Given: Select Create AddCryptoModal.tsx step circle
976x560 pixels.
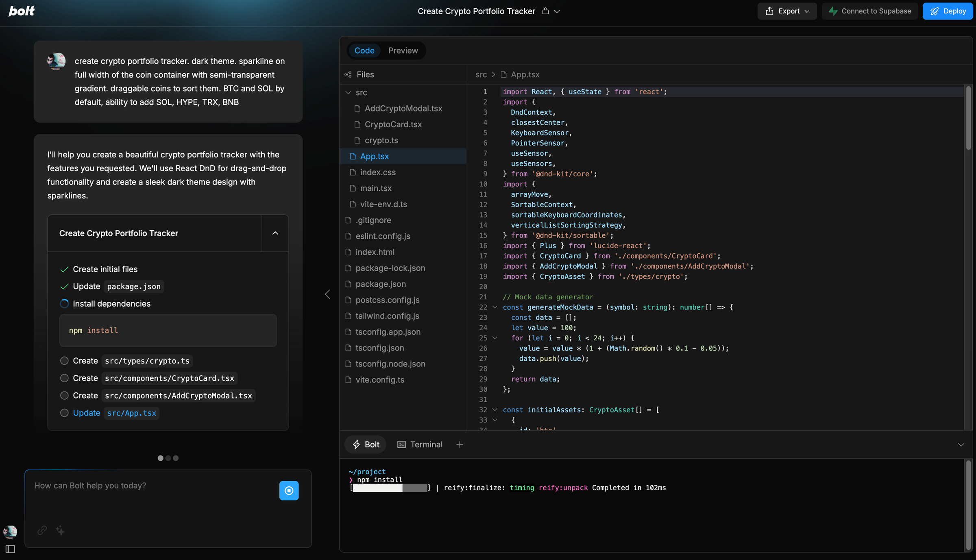Looking at the screenshot, I should [64, 395].
